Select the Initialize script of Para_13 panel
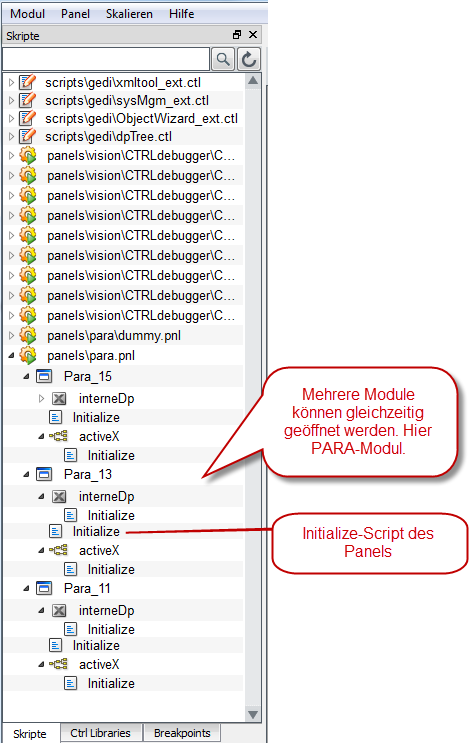 [96, 531]
